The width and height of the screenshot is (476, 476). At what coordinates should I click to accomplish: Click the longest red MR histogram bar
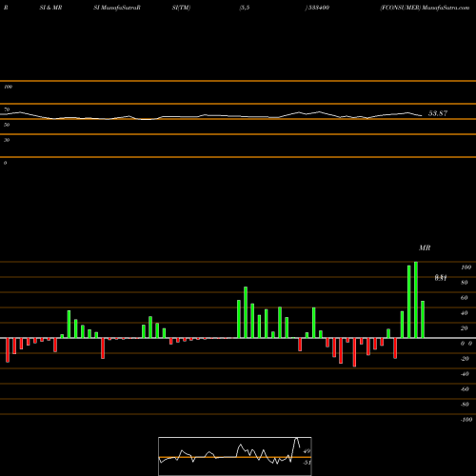pos(354,352)
